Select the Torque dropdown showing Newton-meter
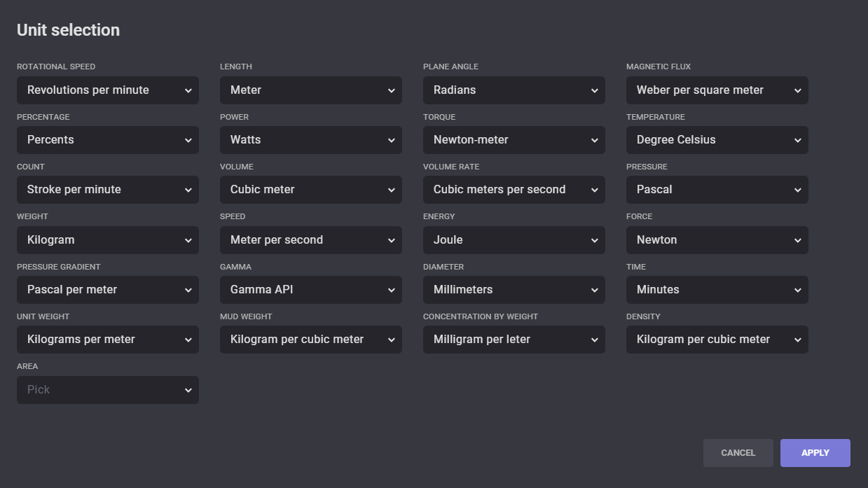The image size is (868, 488). (514, 140)
